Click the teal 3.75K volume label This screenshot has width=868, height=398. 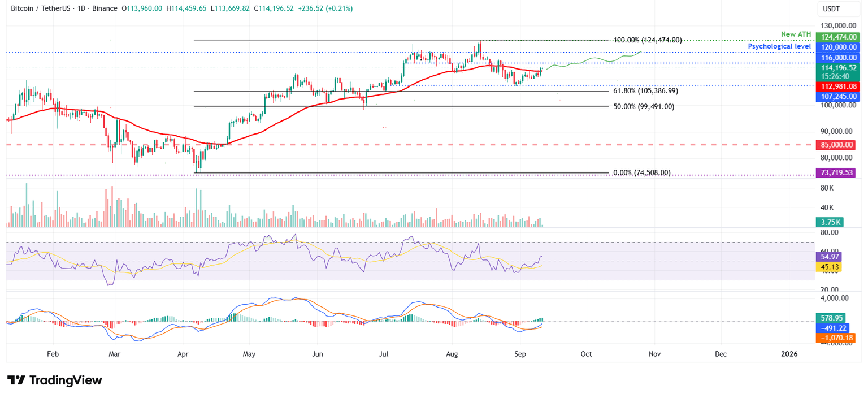point(830,223)
